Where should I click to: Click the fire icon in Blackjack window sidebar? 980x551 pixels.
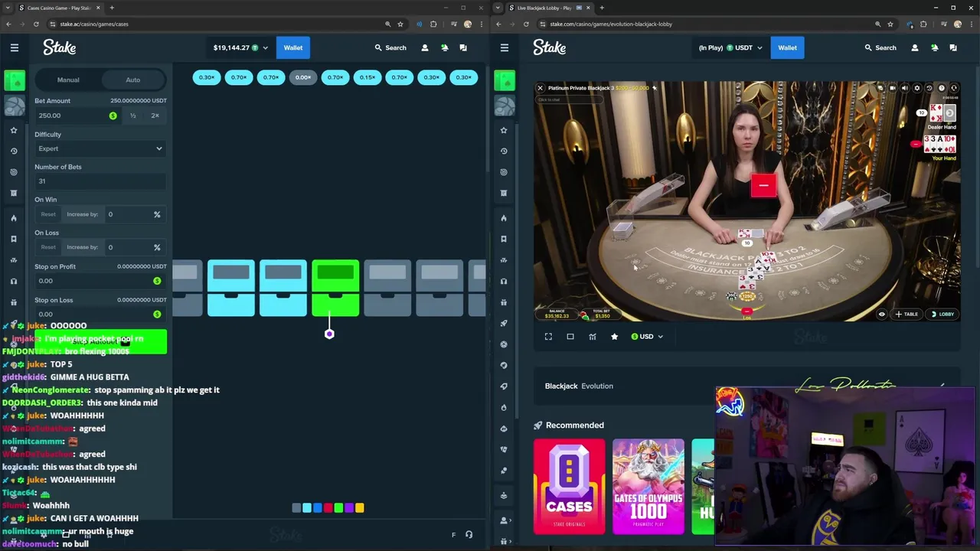504,218
